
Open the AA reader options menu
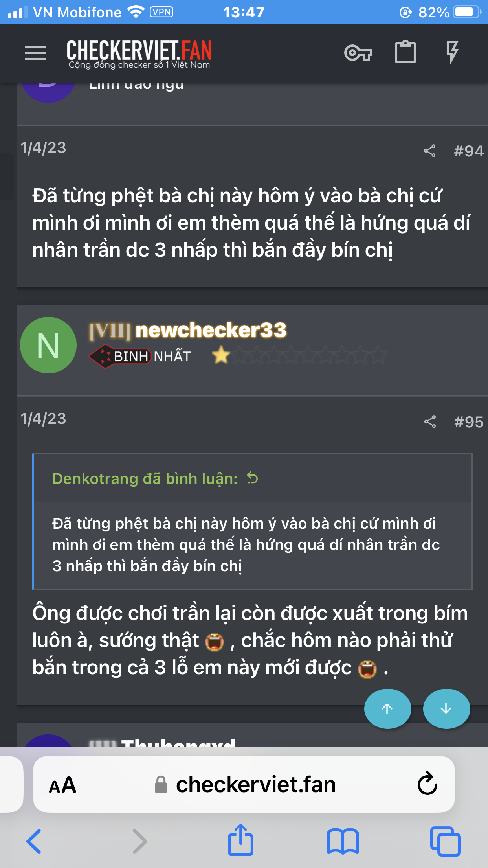coord(62,785)
